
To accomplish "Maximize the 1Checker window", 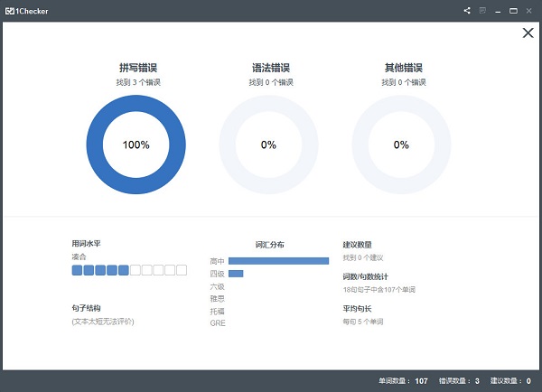I will [x=513, y=11].
